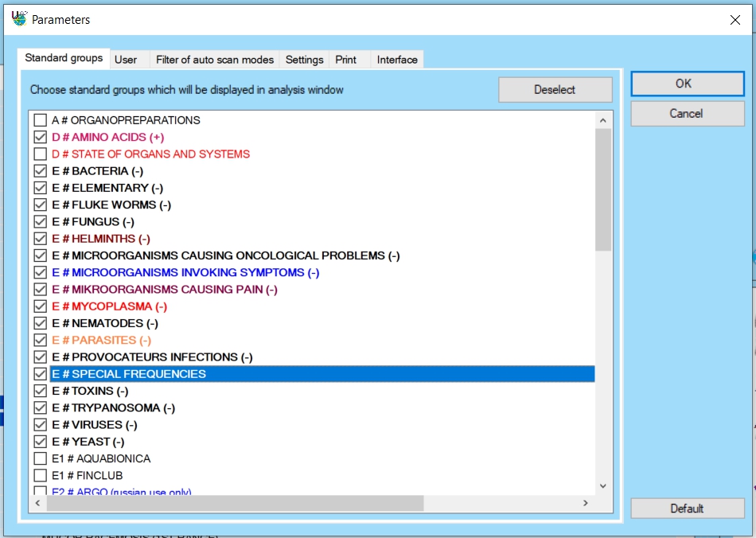This screenshot has height=538, width=756.
Task: Confirm with the OK button
Action: [687, 84]
